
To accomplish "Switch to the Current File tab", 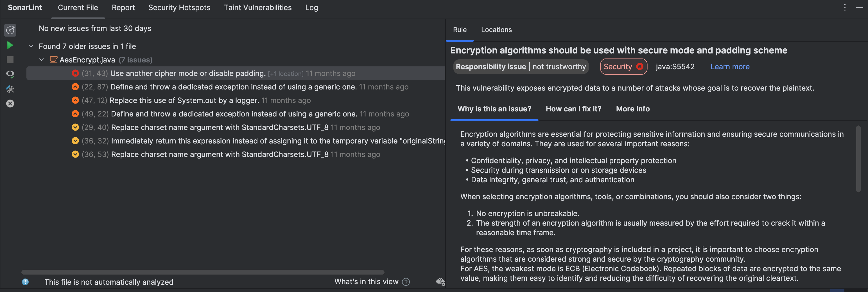I will tap(78, 8).
